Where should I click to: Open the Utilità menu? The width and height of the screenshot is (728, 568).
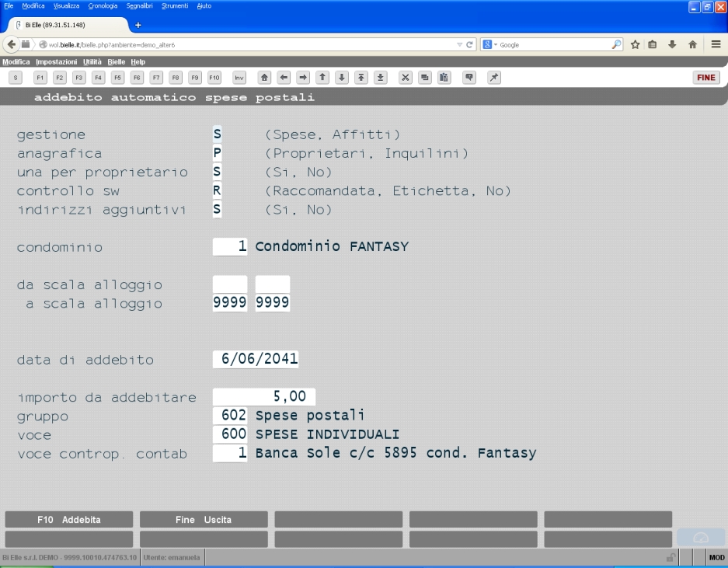tap(92, 61)
